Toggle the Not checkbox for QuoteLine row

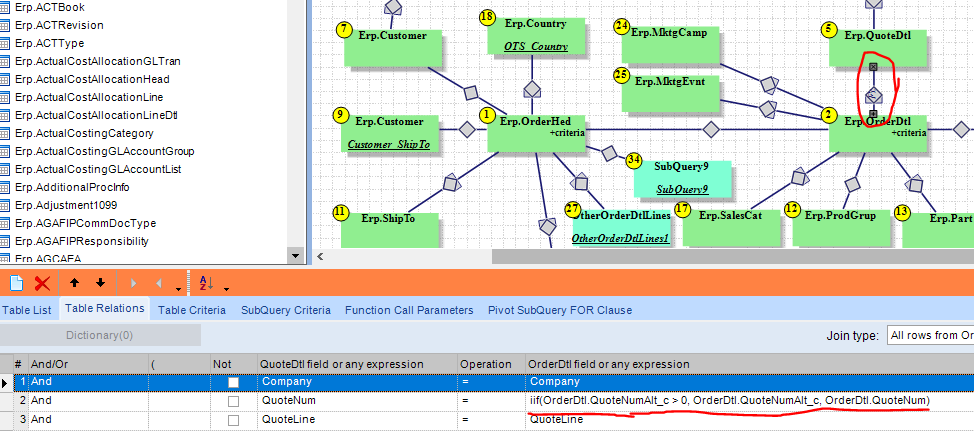234,420
